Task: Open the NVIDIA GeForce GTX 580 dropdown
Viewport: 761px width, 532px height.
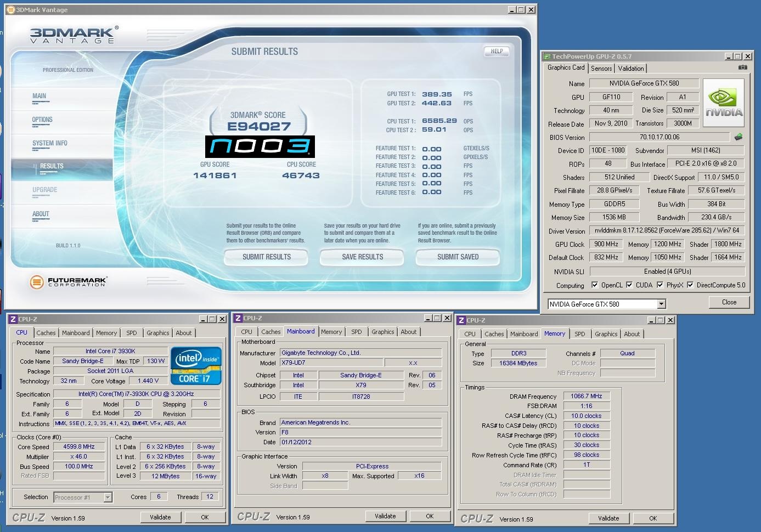Action: [661, 304]
